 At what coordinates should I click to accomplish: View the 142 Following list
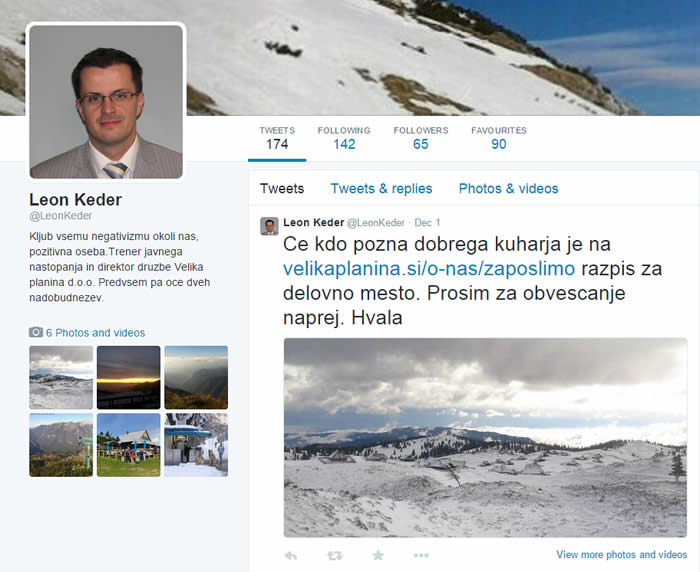344,138
